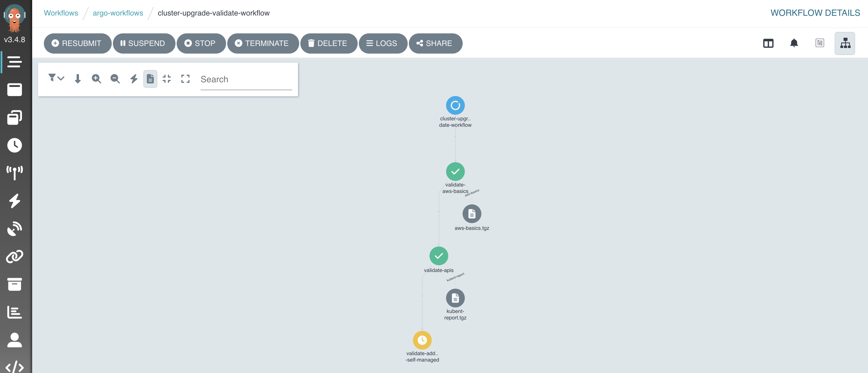Click the validate-aws-basics completed node
This screenshot has height=373, width=868.
(x=456, y=172)
